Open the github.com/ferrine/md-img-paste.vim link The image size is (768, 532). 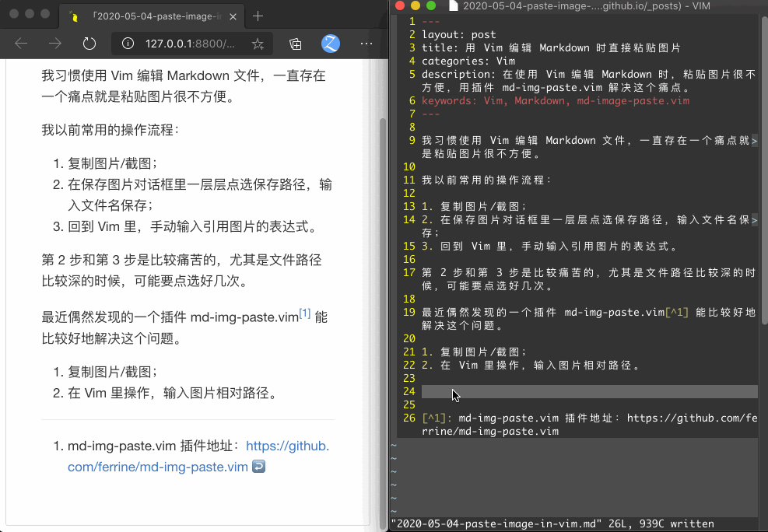[198, 456]
